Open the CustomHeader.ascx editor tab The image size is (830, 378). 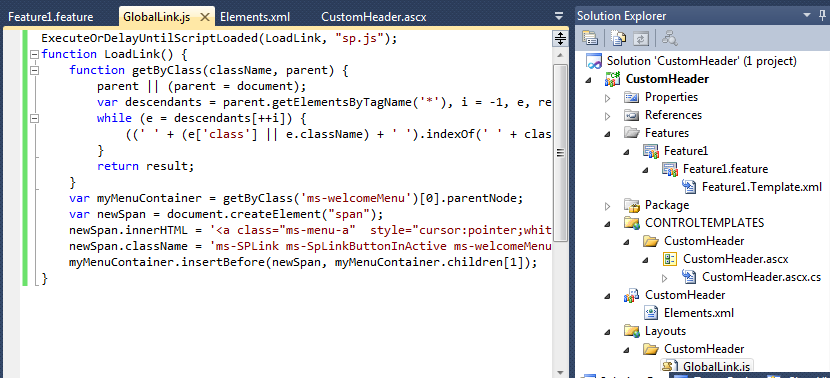pyautogui.click(x=374, y=17)
